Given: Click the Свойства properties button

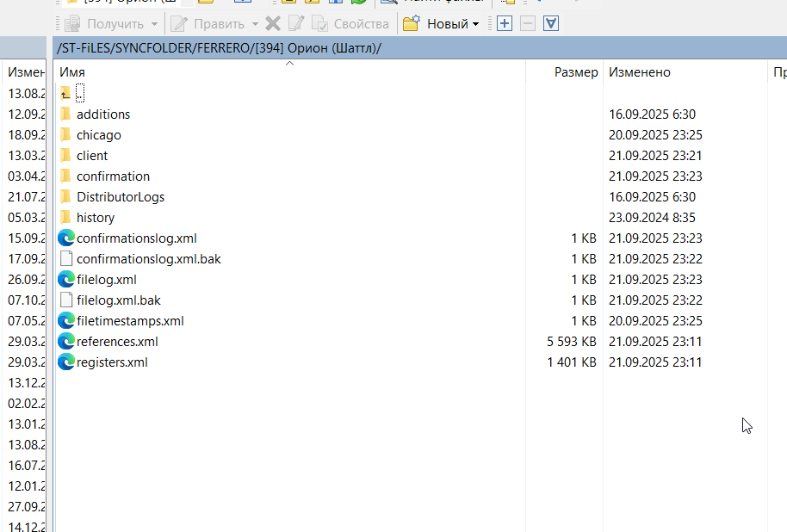Looking at the screenshot, I should click(350, 24).
